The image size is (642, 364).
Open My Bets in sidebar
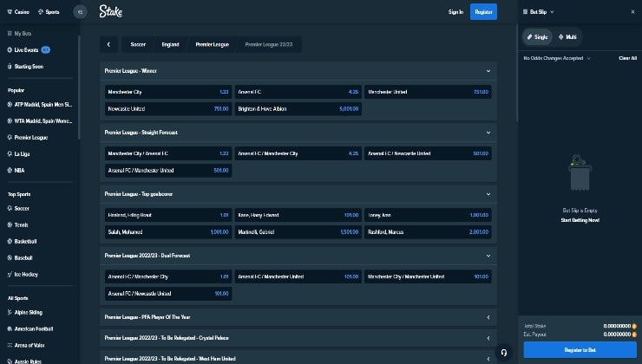(19, 34)
